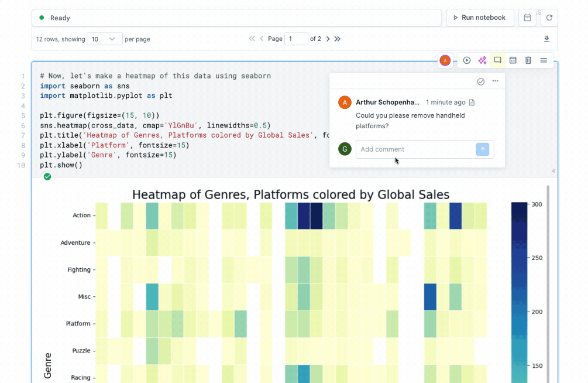Click the Racing genre axis label
Screen dimensions: 588x383
click(x=81, y=378)
